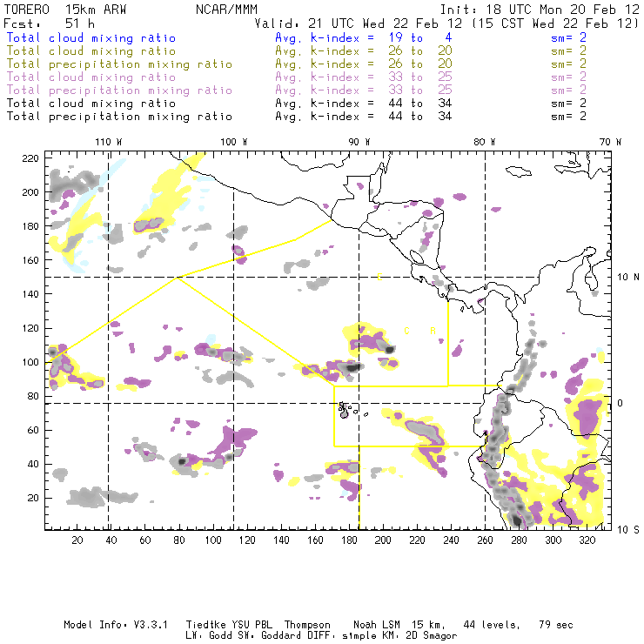Click the x-axis tick label "60"
644x644 pixels.
point(145,540)
